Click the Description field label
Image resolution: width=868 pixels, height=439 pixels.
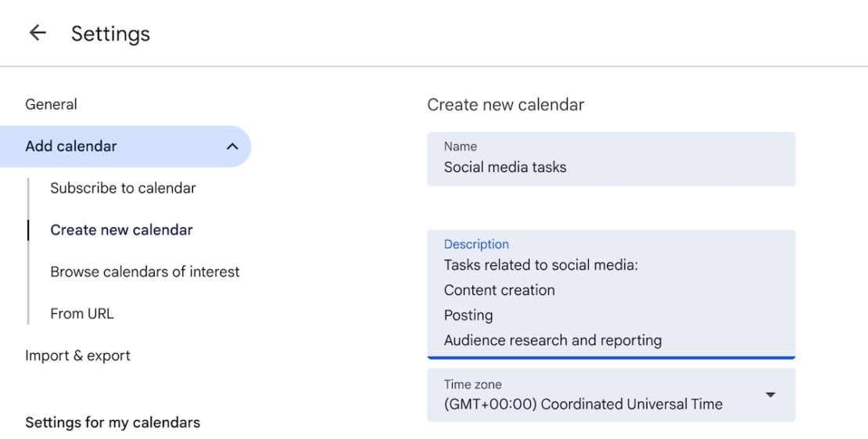476,244
